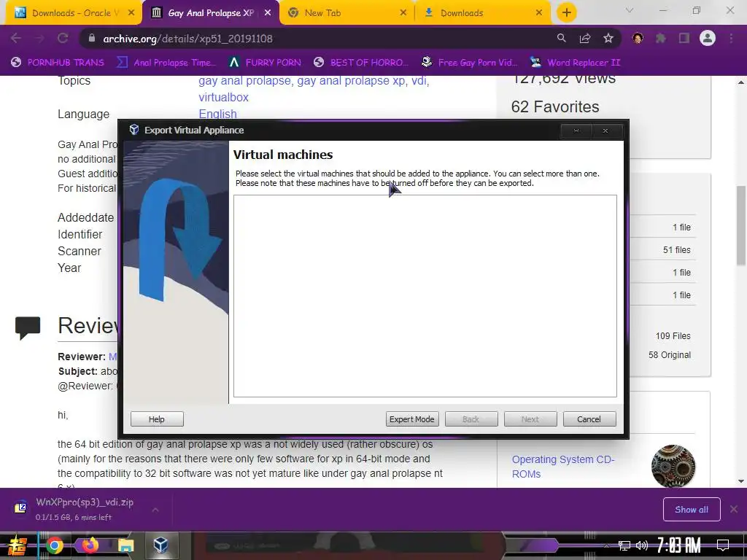The image size is (747, 560).
Task: Open a new browser tab with plus
Action: 566,12
